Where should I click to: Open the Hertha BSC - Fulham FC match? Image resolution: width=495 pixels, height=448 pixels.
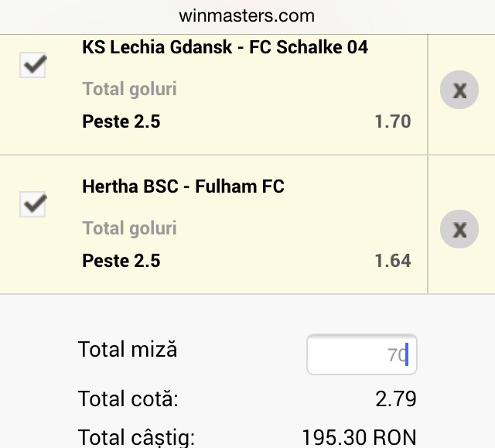[183, 186]
